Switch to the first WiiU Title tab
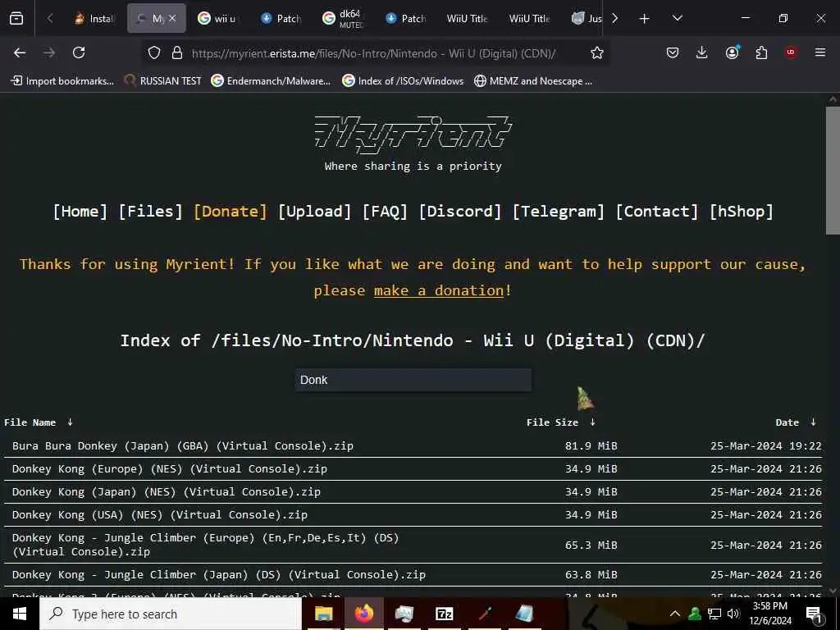Image resolution: width=840 pixels, height=630 pixels. tap(467, 19)
